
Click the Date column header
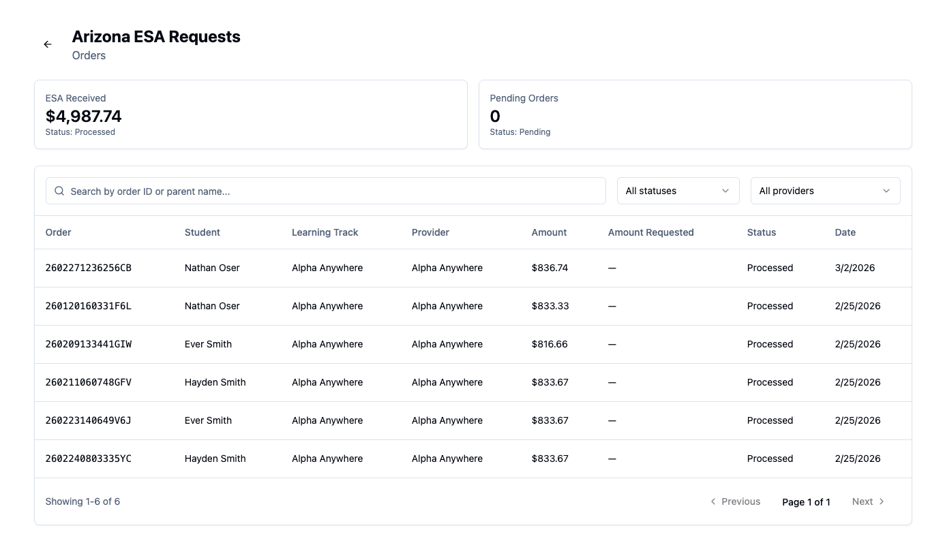[845, 232]
